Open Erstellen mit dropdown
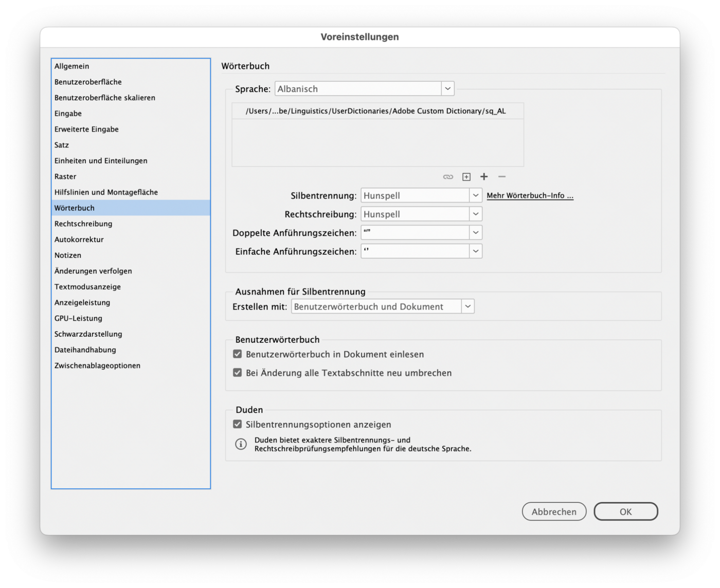 [383, 306]
